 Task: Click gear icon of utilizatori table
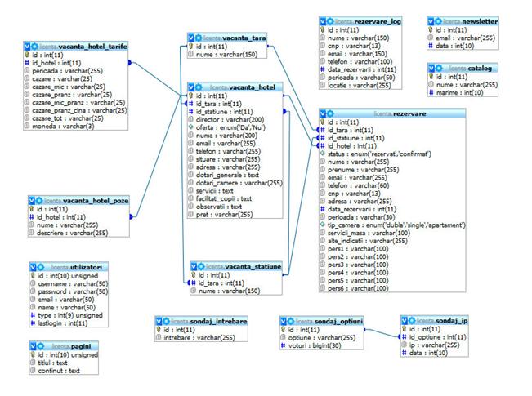coord(40,267)
